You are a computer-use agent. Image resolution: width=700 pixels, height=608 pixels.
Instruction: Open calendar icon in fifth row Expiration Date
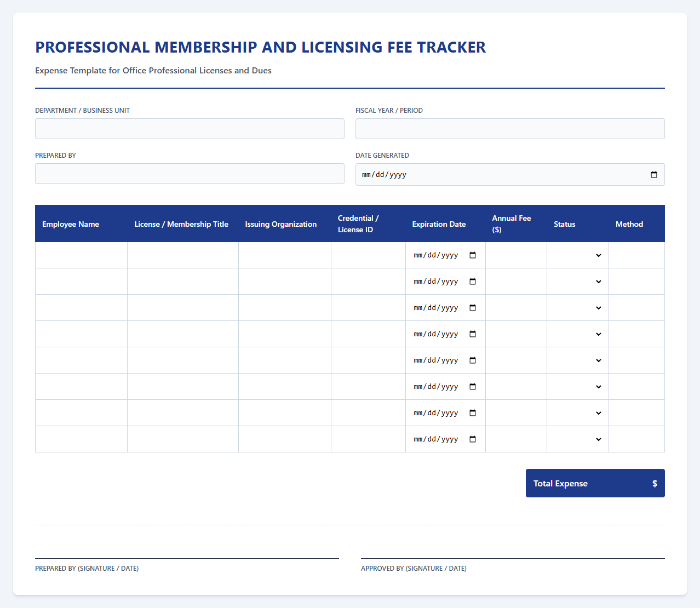(x=473, y=360)
